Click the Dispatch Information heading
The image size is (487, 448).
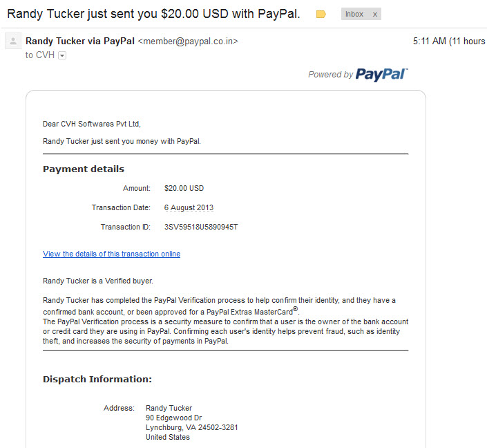(x=97, y=379)
